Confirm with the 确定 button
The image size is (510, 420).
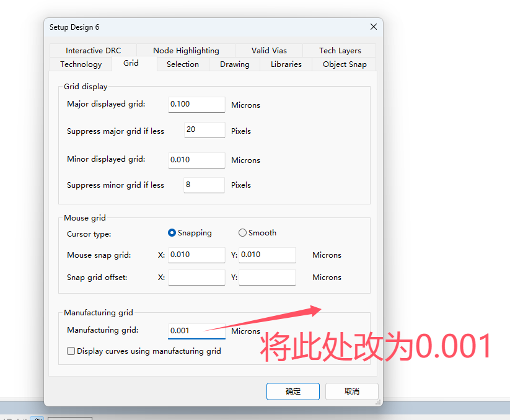coord(293,392)
